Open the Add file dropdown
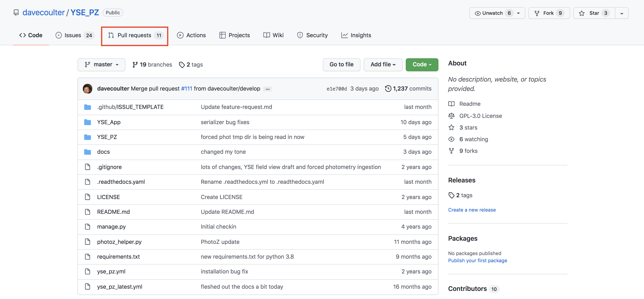 [x=383, y=65]
